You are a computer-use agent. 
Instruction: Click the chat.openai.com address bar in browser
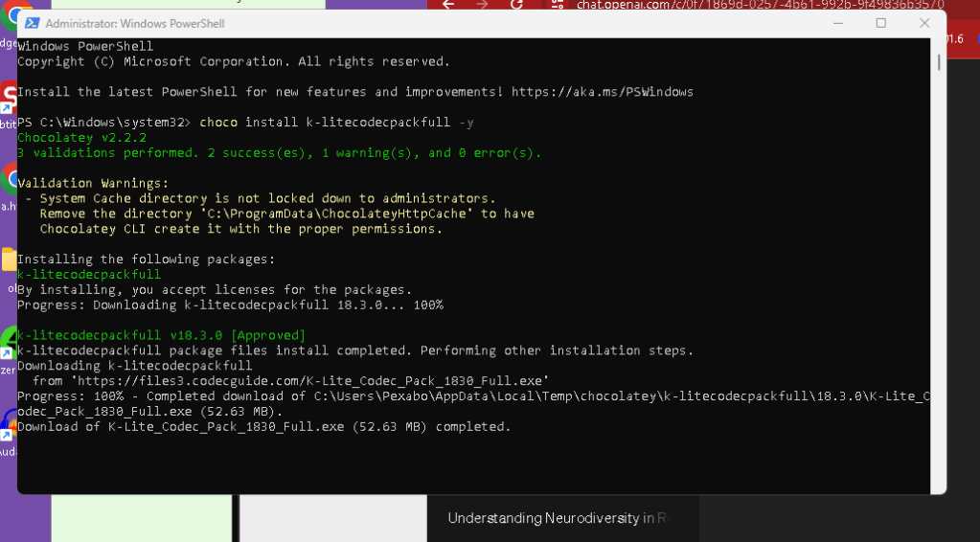point(760,5)
